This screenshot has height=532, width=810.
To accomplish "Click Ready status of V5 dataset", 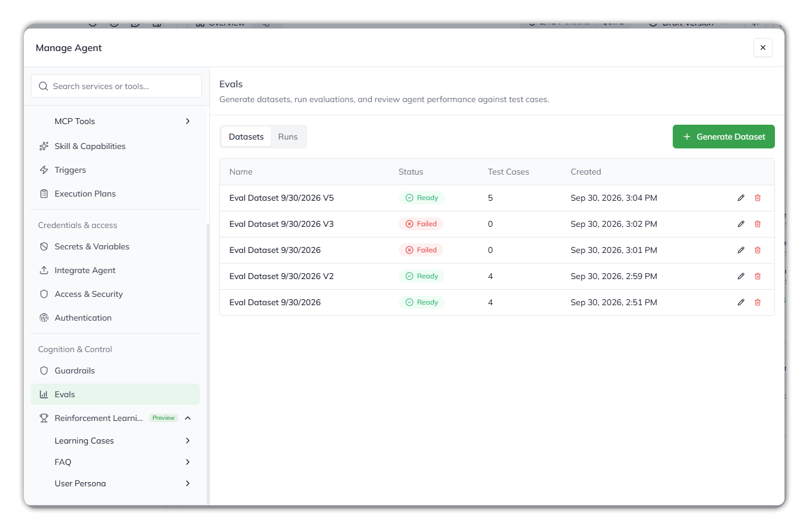I will (421, 198).
